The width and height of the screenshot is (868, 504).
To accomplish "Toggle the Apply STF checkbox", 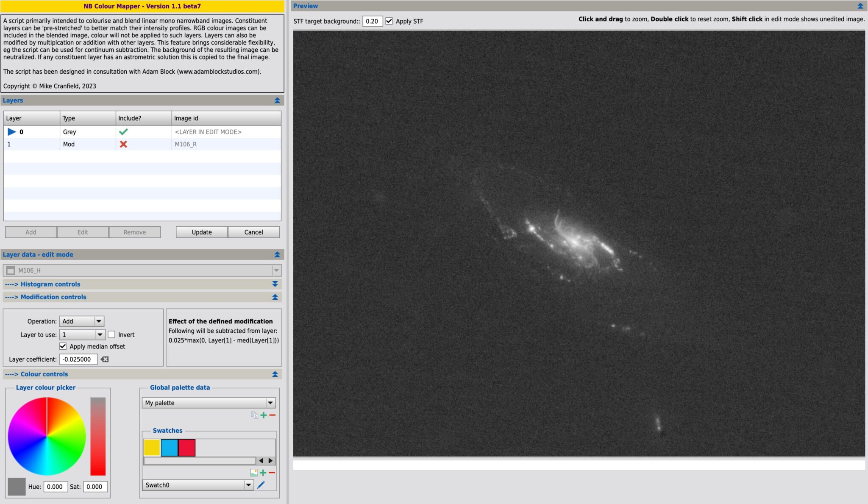I will point(389,21).
